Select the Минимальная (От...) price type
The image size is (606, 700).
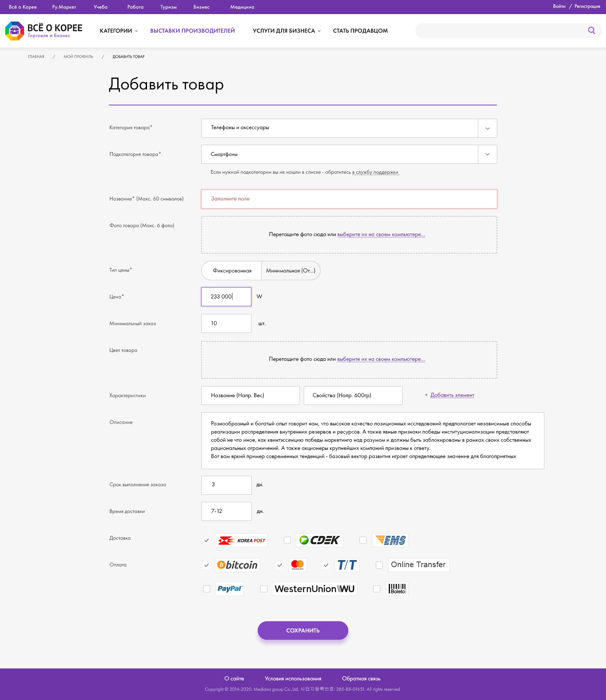click(x=291, y=271)
